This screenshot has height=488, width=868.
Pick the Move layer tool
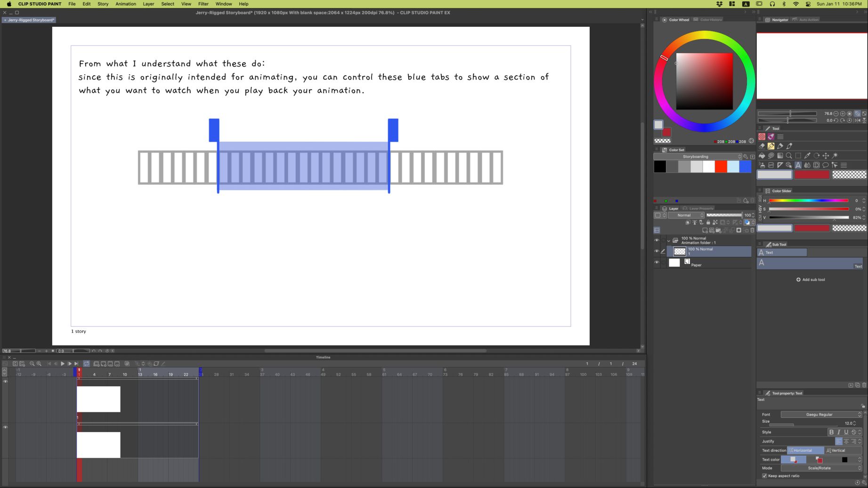826,156
